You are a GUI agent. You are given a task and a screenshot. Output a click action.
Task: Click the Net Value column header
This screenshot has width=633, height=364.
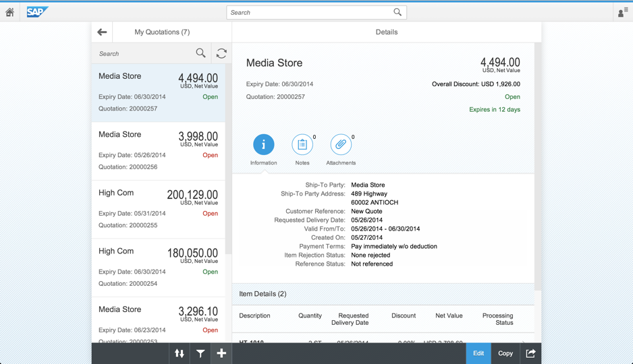(x=449, y=315)
